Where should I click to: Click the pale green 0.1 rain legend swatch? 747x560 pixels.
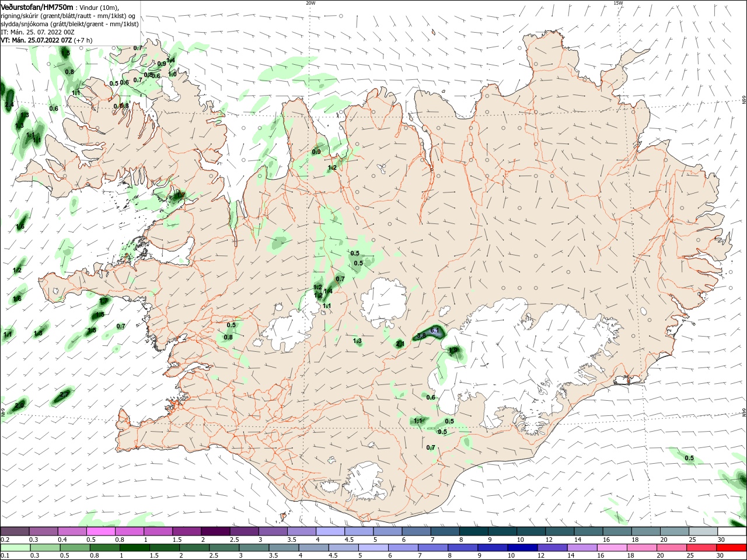point(15,548)
